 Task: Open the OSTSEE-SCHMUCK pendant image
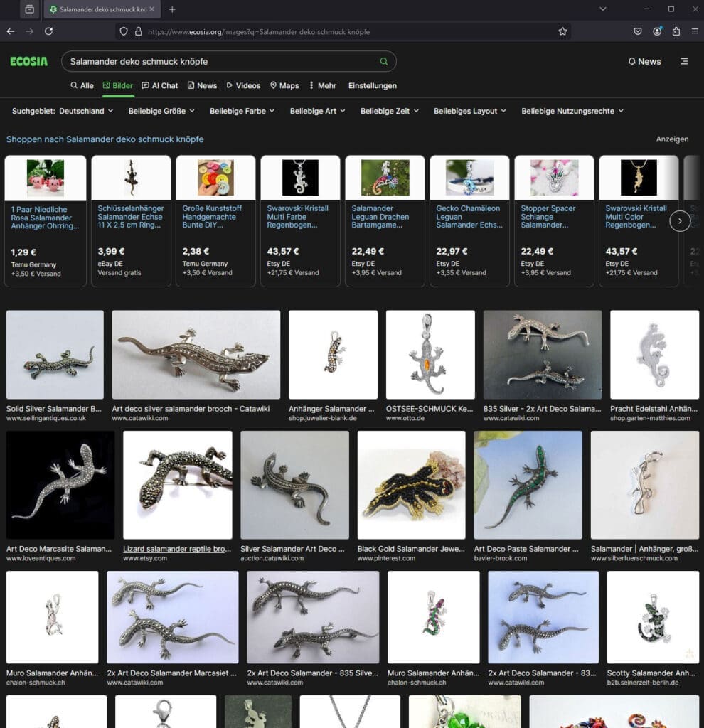430,355
